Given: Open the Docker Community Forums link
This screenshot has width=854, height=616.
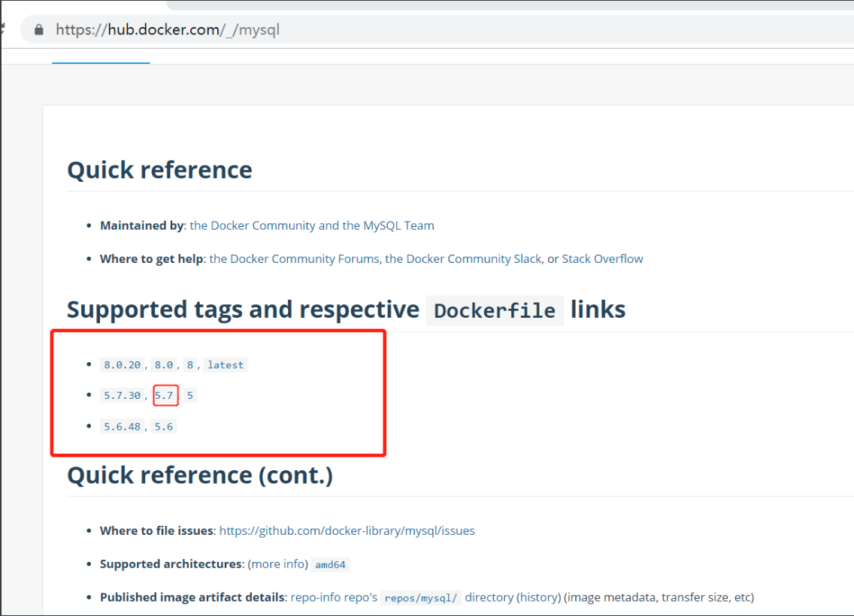Looking at the screenshot, I should (294, 258).
